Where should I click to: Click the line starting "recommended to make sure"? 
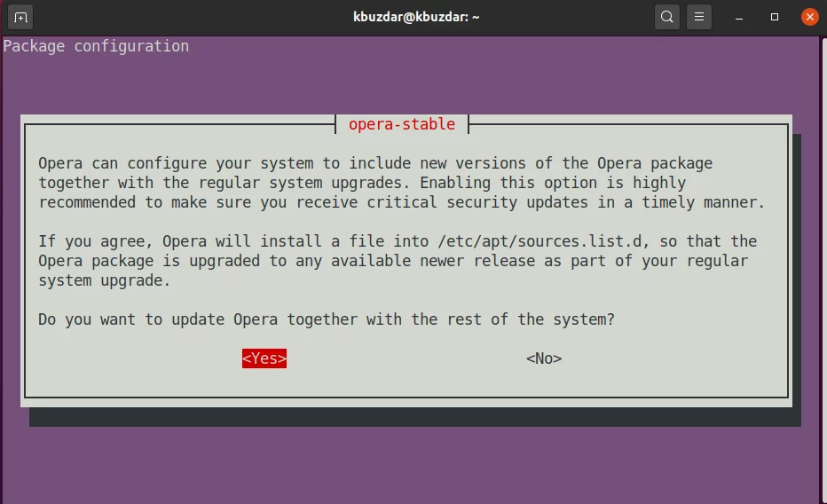[x=401, y=202]
